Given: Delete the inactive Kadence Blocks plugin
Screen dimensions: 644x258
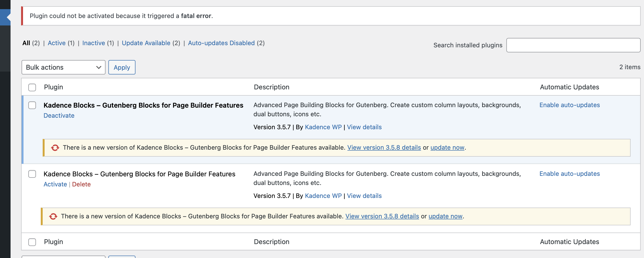Looking at the screenshot, I should (x=81, y=184).
